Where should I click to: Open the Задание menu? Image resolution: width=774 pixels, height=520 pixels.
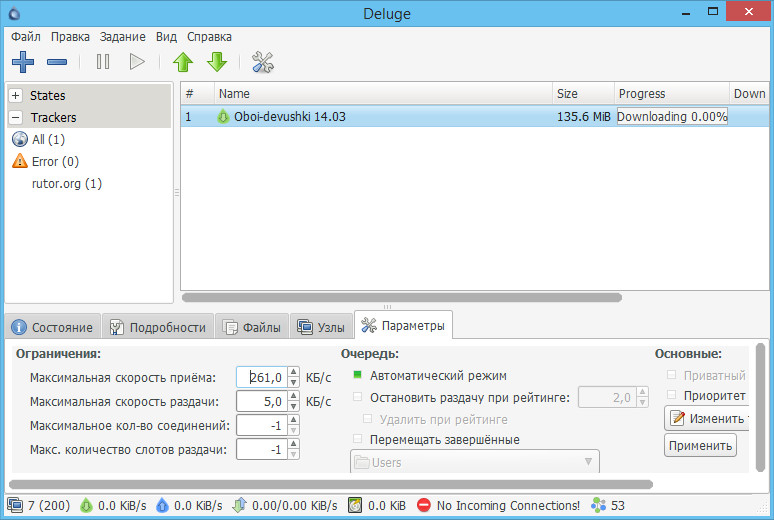pos(123,36)
